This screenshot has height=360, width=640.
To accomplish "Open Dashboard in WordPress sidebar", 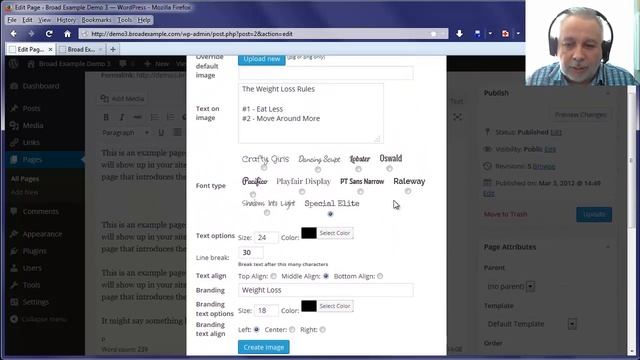I will pyautogui.click(x=41, y=86).
